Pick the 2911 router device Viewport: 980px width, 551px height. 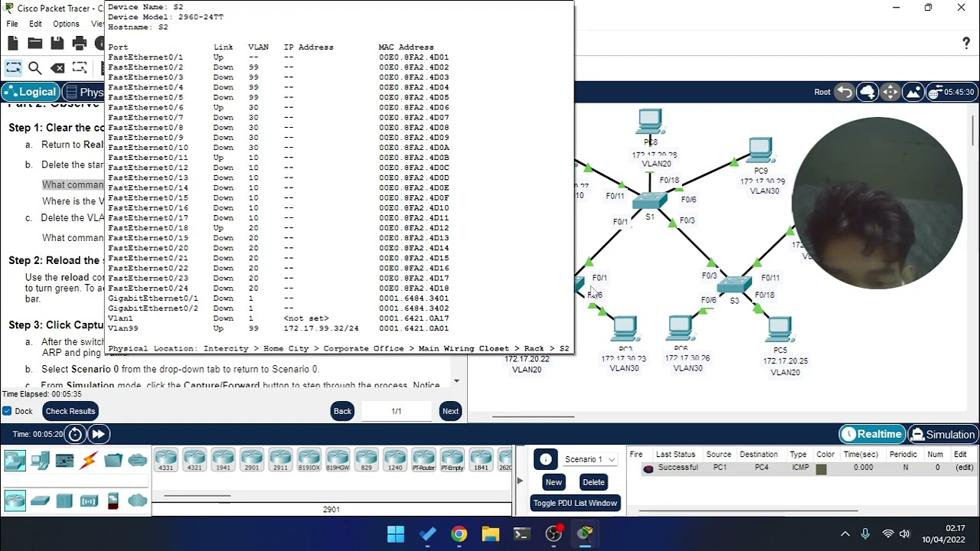click(280, 460)
